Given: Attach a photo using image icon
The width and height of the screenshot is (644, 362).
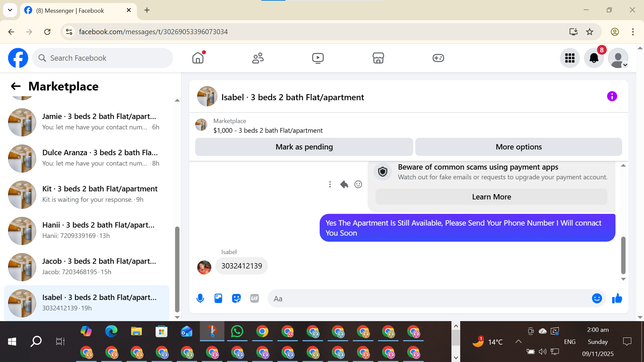Looking at the screenshot, I should (218, 298).
